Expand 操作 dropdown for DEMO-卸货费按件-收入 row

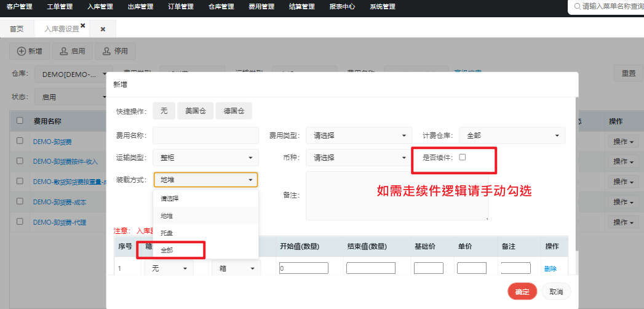(622, 161)
